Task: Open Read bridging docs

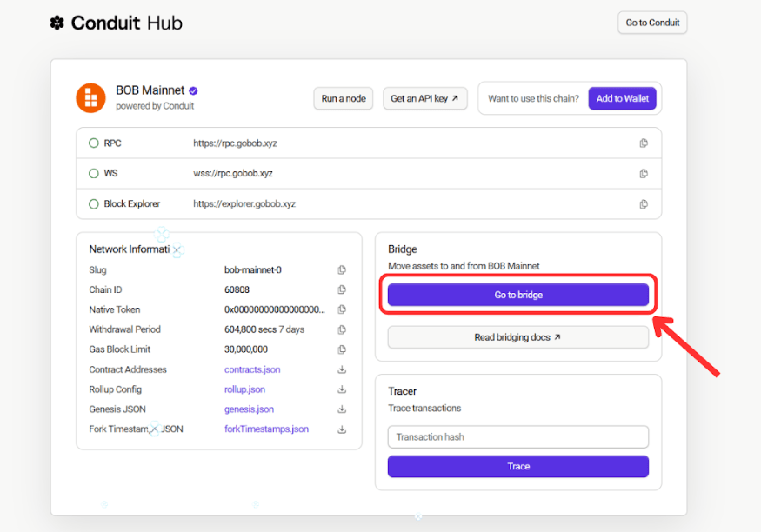Action: [x=517, y=337]
